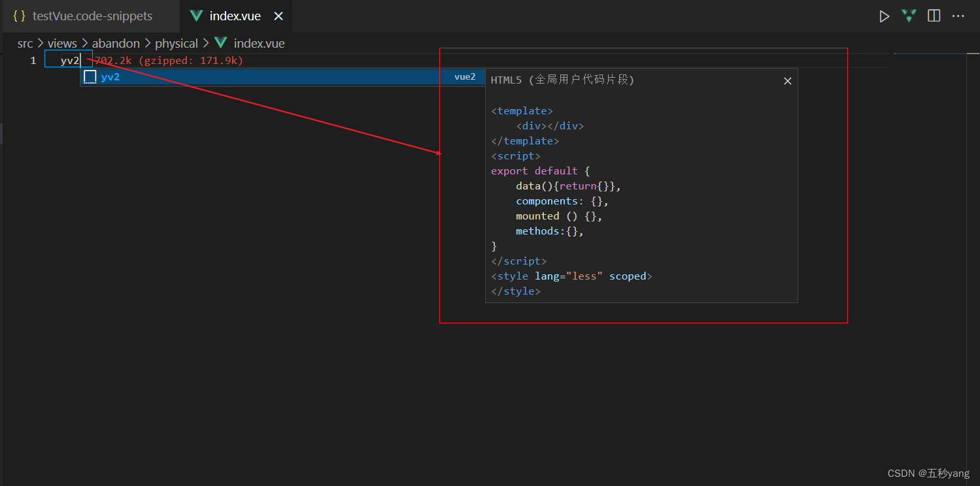Image resolution: width=980 pixels, height=486 pixels.
Task: Open the views breadcrumb segment
Action: tap(62, 43)
